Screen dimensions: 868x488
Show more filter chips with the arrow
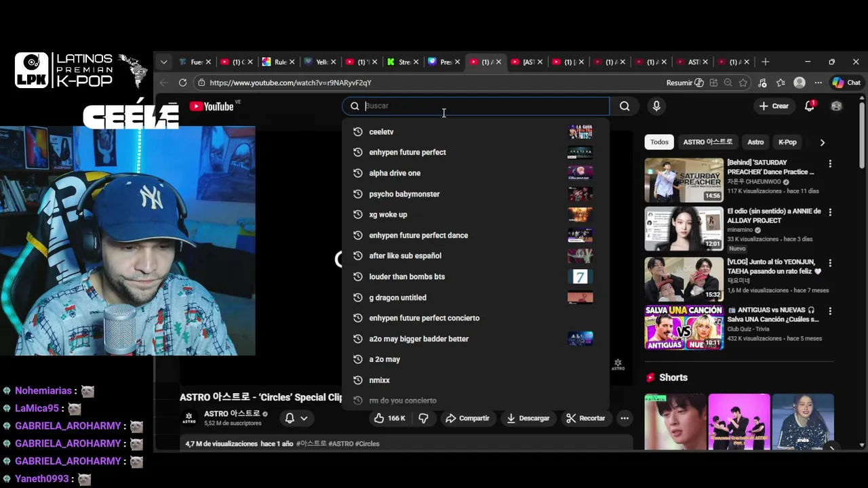coord(822,142)
